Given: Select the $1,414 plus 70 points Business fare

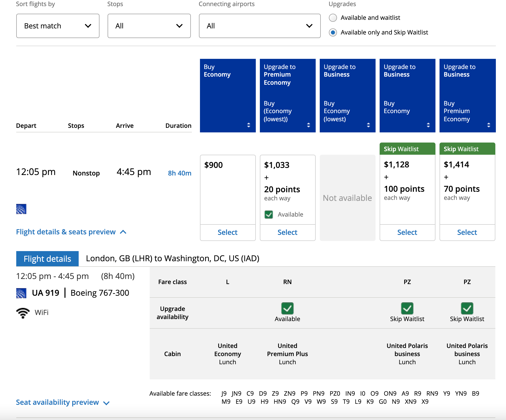Looking at the screenshot, I should [467, 232].
